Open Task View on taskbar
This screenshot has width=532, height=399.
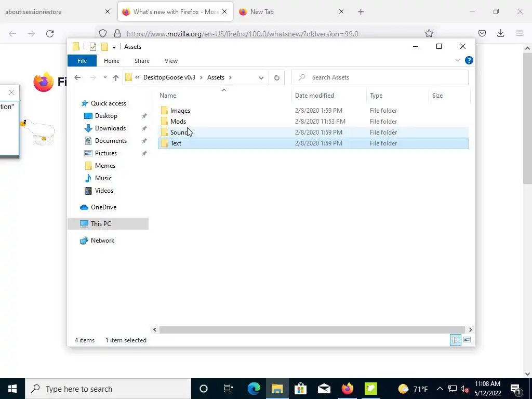coord(229,389)
